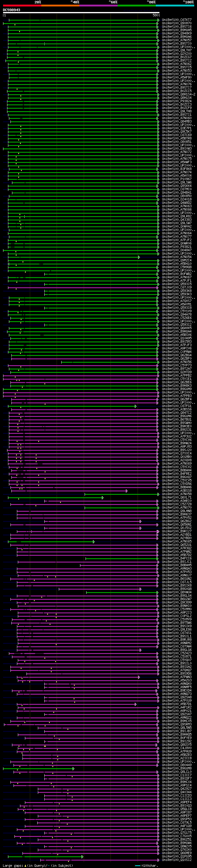Select hit UniRef100_B4FRE2

coord(176,474)
